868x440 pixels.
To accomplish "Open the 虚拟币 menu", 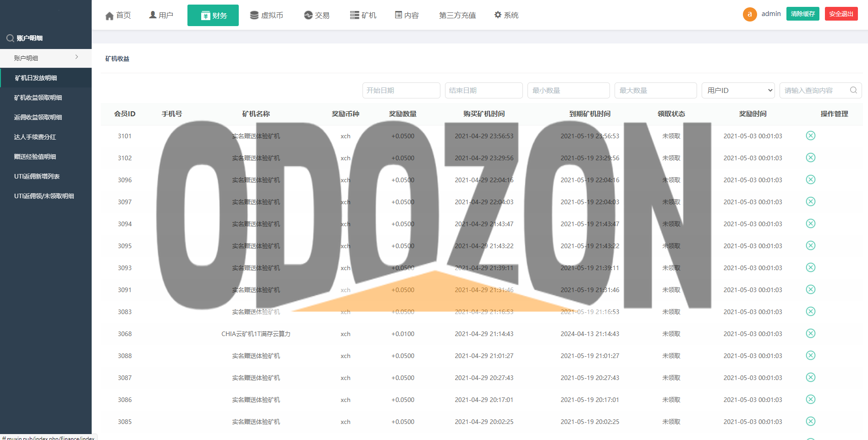I will 267,15.
